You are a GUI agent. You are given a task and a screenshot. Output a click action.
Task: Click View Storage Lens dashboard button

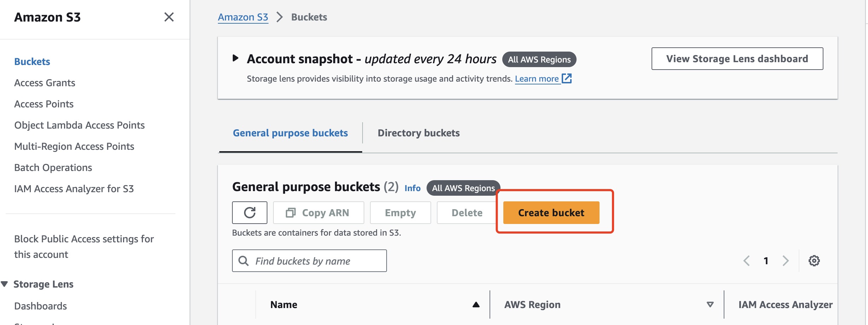pos(737,59)
